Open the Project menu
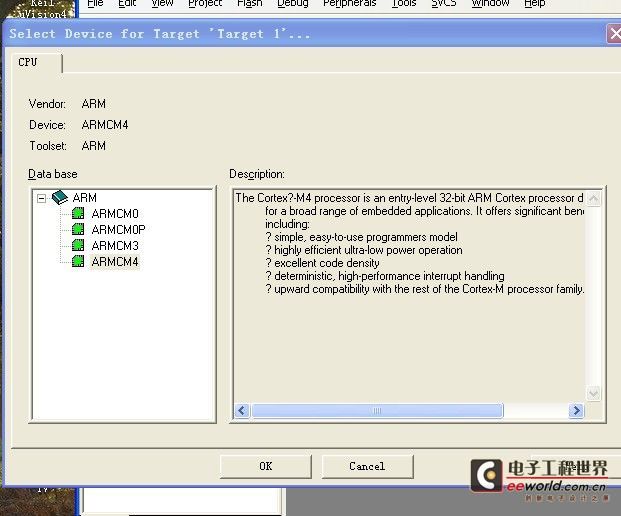 coord(205,4)
